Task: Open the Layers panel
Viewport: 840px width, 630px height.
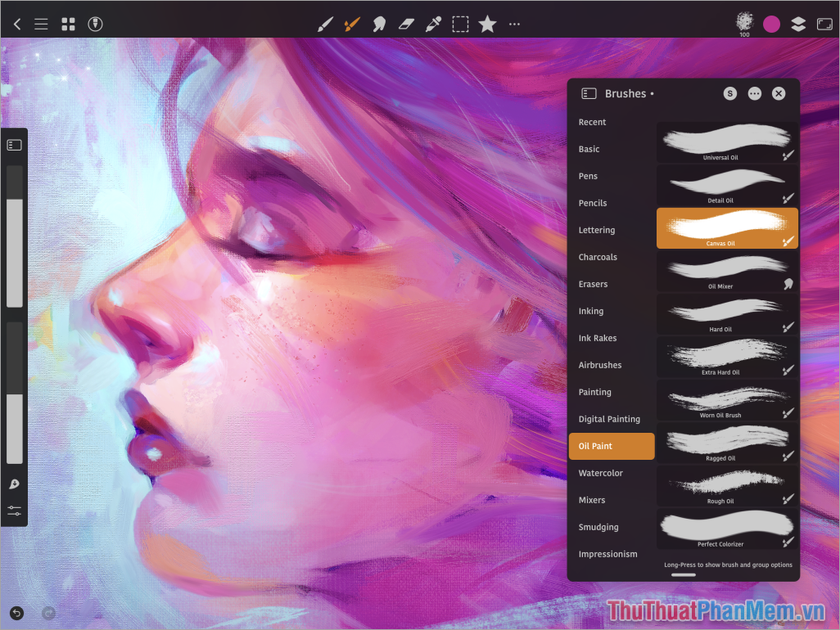Action: click(798, 24)
